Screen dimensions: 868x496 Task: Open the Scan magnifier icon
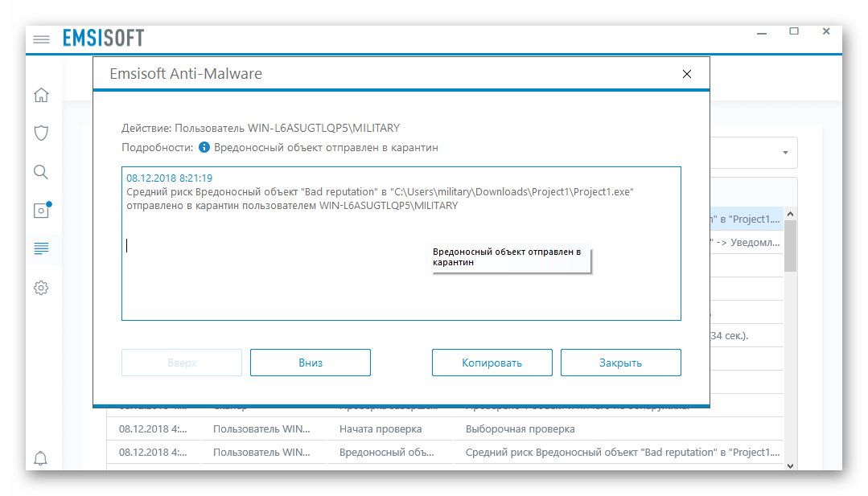41,172
